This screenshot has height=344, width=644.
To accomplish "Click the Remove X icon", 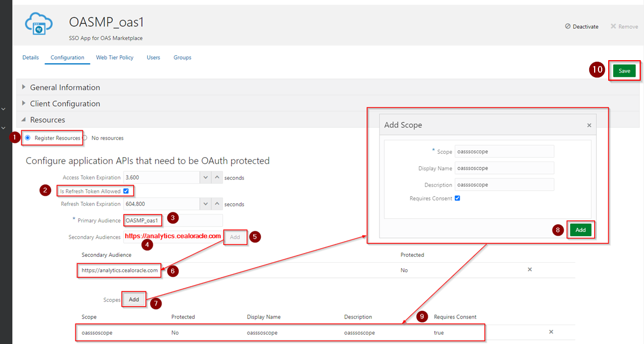I will 613,26.
